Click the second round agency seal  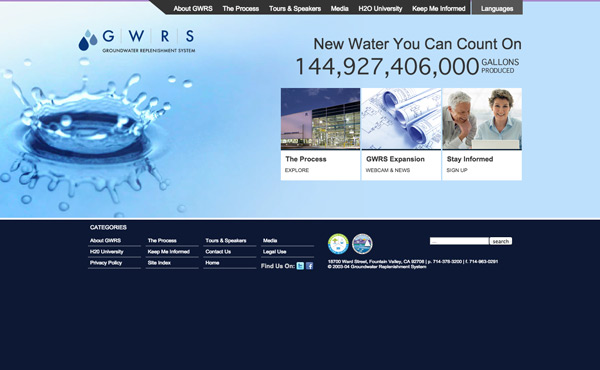coord(362,244)
